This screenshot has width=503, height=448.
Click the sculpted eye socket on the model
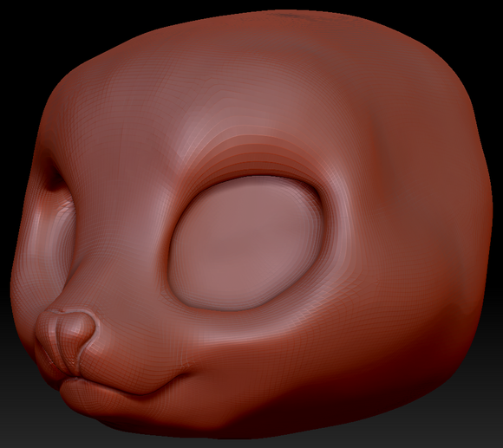tap(245, 243)
